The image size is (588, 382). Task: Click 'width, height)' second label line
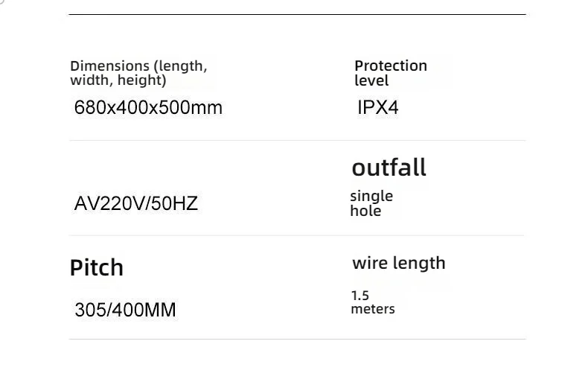[x=118, y=80]
